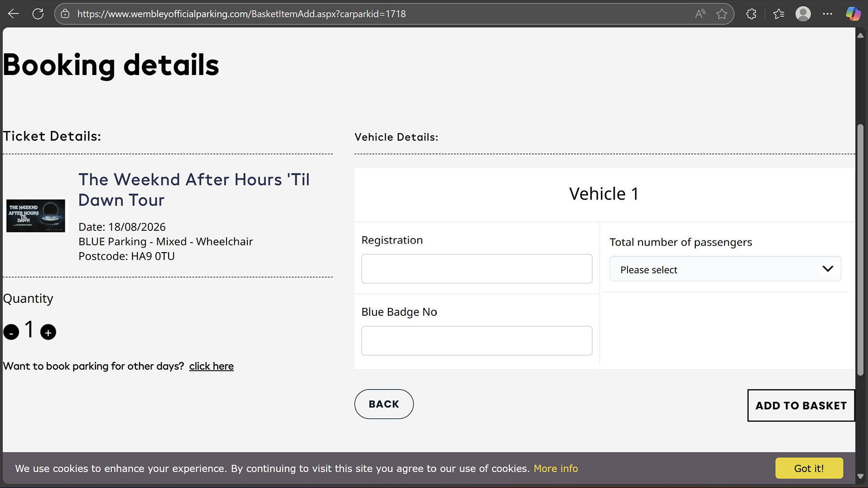Open browser extensions puzzle icon

(751, 14)
